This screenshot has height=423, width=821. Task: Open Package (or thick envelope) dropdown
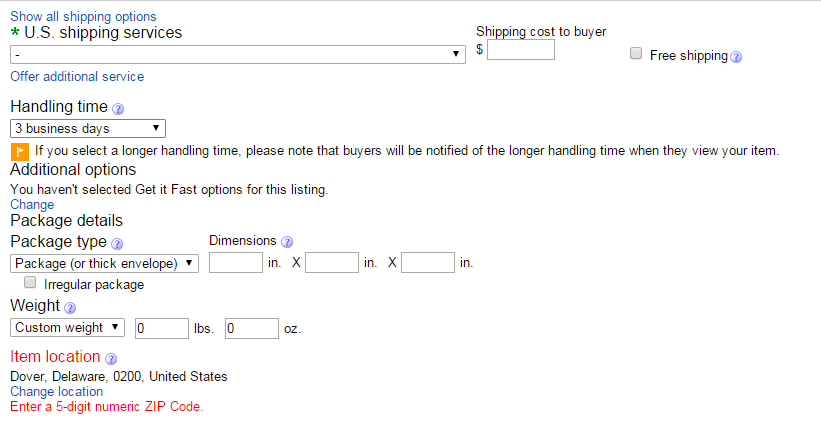[105, 263]
